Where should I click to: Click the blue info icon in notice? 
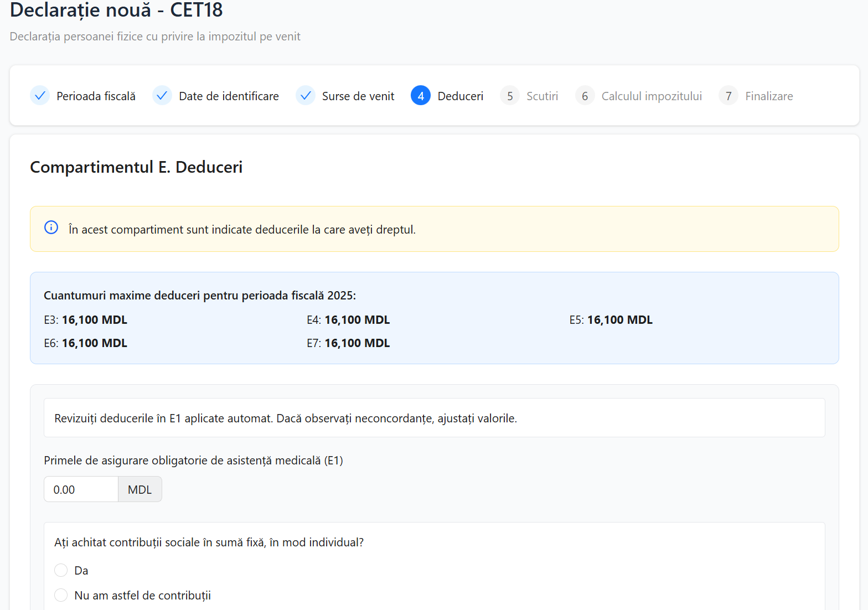coord(51,228)
